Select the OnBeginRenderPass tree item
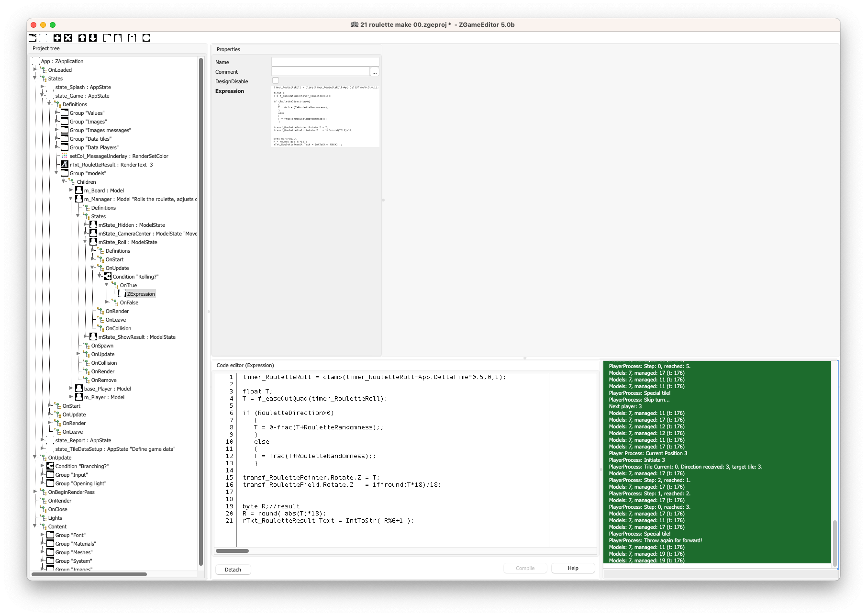 click(x=71, y=492)
